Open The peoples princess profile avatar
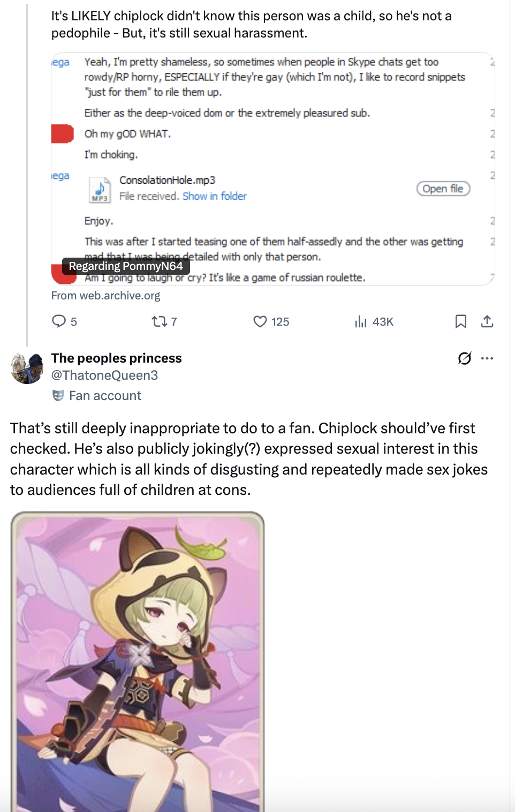The height and width of the screenshot is (812, 515). click(x=27, y=369)
